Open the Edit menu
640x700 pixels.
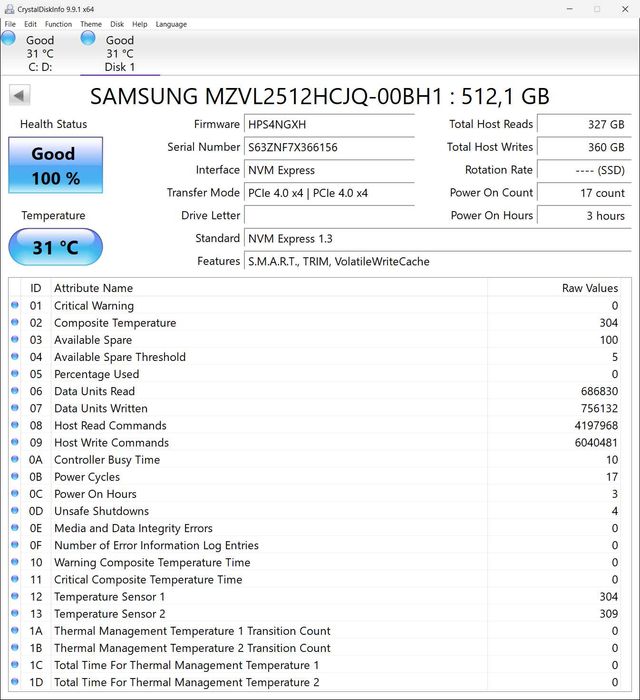[x=30, y=24]
